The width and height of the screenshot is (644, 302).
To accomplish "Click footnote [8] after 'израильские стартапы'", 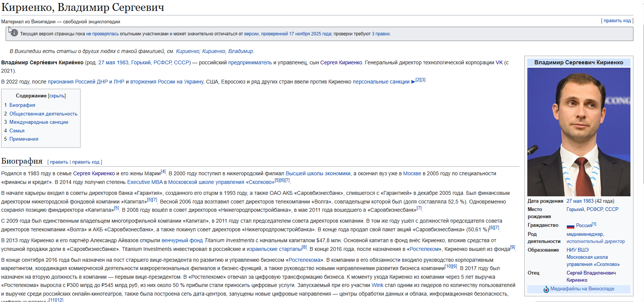I will coord(304,247).
